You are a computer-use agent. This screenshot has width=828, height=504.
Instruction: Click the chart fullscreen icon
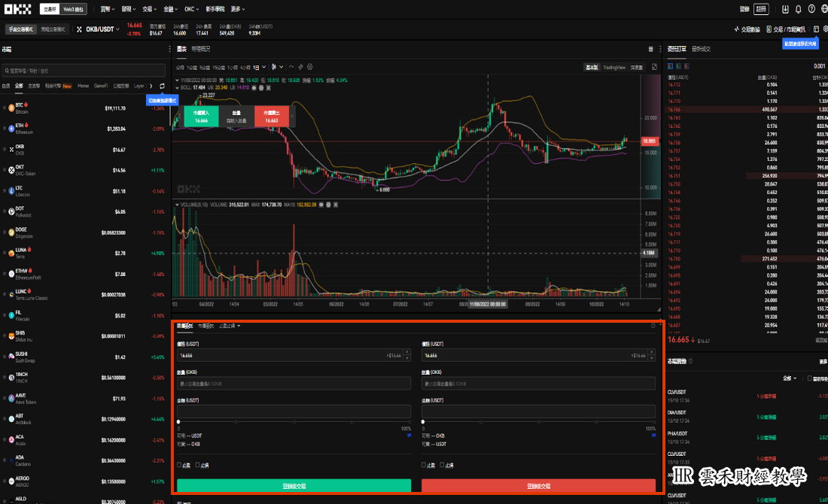pos(654,67)
